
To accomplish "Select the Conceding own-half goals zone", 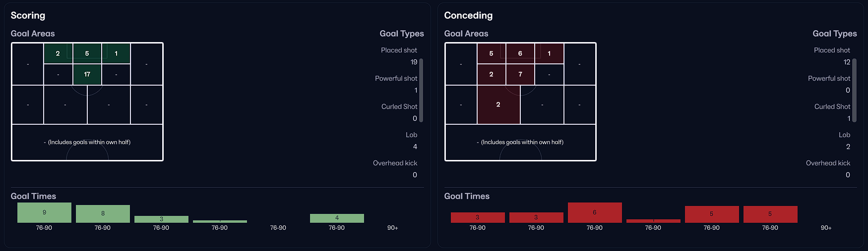I will (x=520, y=142).
